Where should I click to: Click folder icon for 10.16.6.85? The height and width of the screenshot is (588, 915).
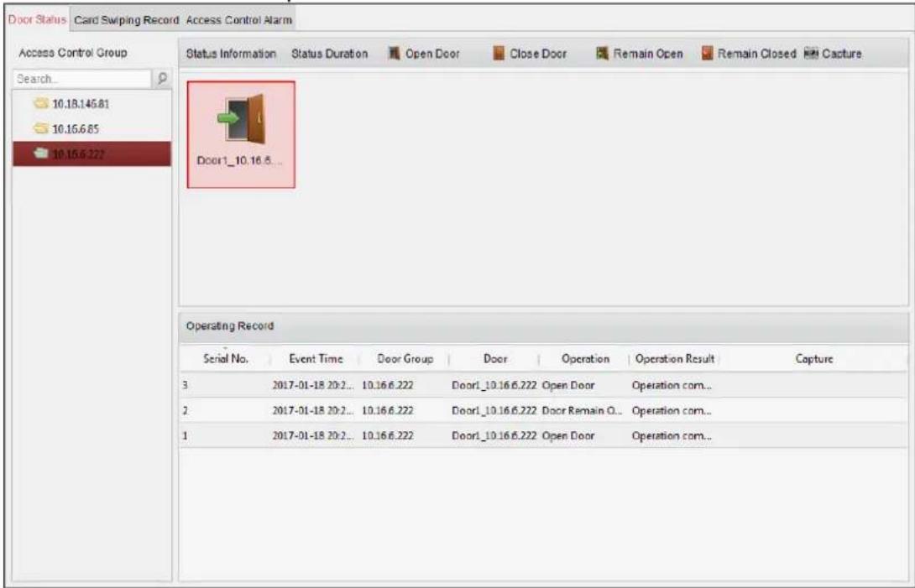pos(40,129)
